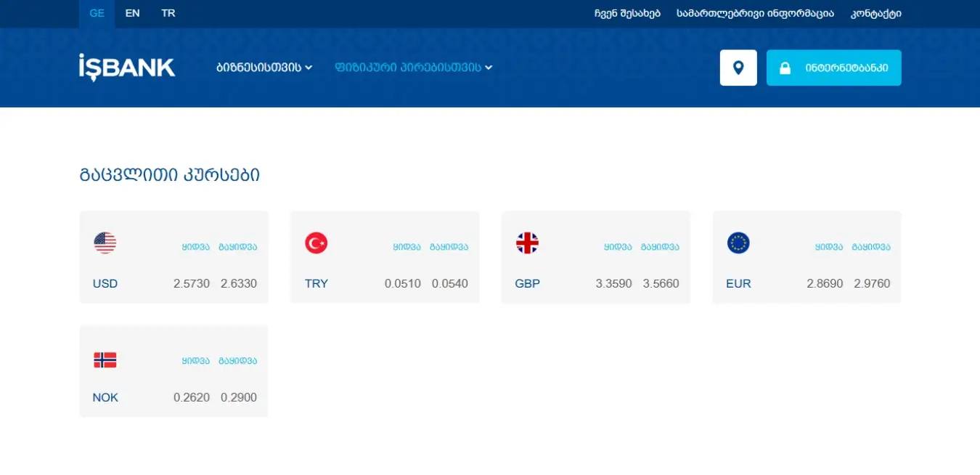The height and width of the screenshot is (475, 980).
Task: Click the ყიდვა header in the USD card
Action: click(x=196, y=247)
